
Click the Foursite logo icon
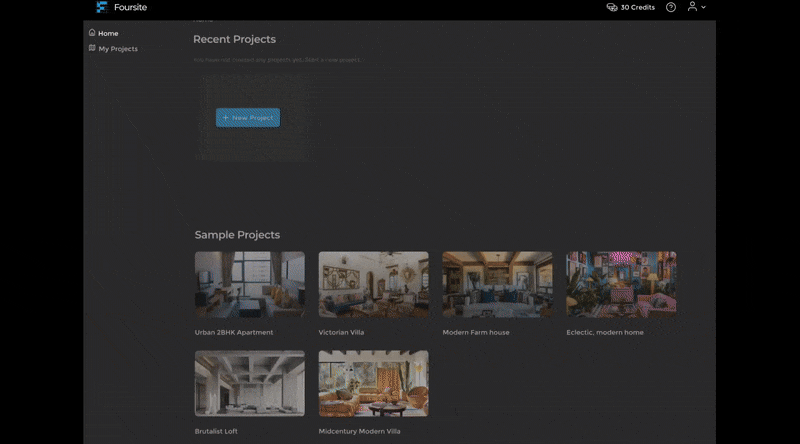[102, 7]
